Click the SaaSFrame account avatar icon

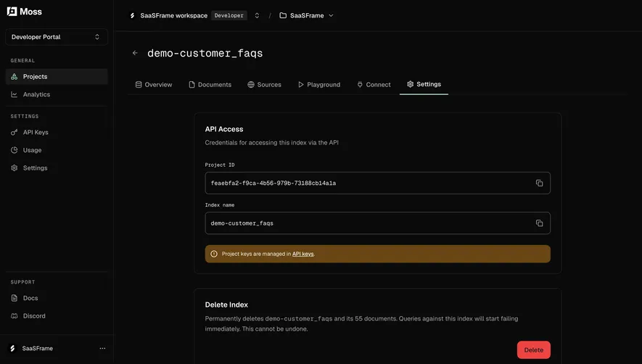[12, 349]
